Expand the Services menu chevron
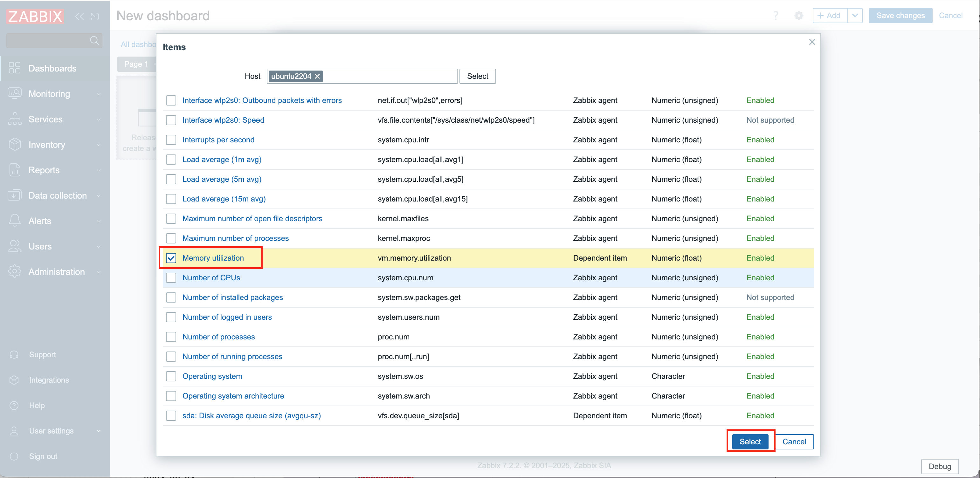The height and width of the screenshot is (478, 980). pos(99,119)
